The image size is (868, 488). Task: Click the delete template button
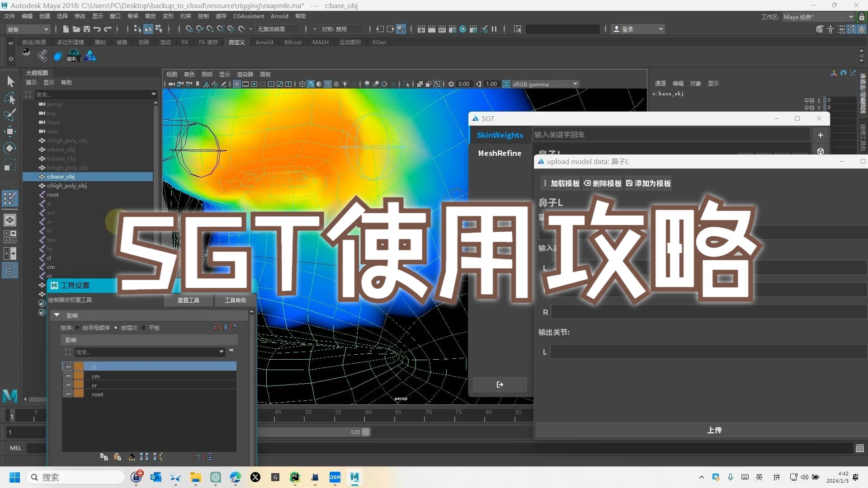[x=603, y=183]
